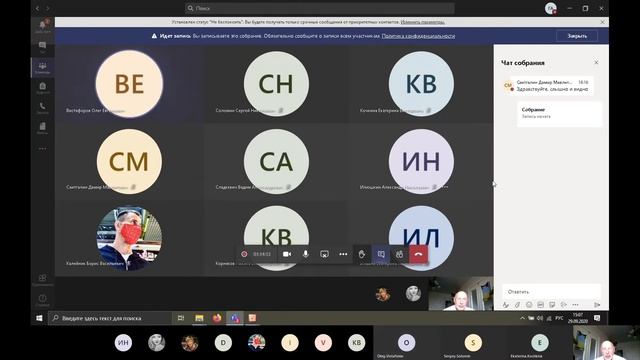Open the Windows Start menu

[39, 318]
